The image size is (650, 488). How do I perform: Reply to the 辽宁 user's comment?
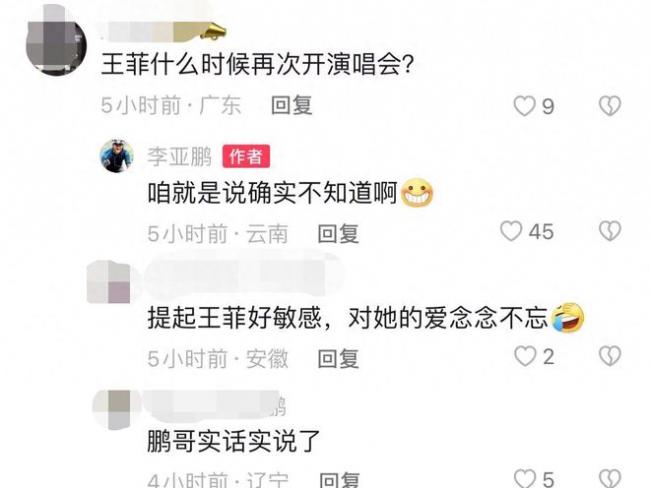[340, 480]
